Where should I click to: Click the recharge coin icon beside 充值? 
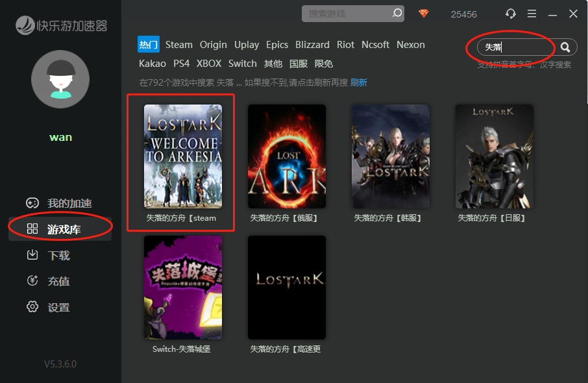pos(32,280)
